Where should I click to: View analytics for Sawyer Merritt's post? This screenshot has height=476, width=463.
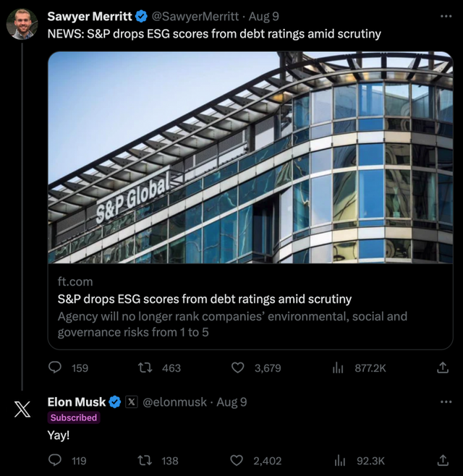337,367
